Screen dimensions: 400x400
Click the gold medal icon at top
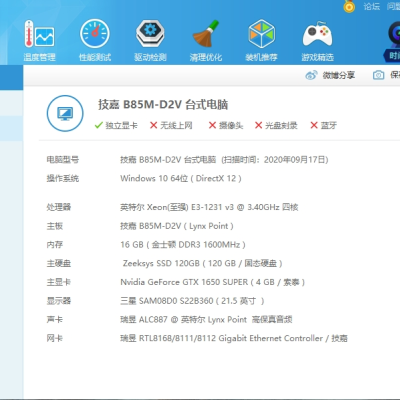[349, 6]
